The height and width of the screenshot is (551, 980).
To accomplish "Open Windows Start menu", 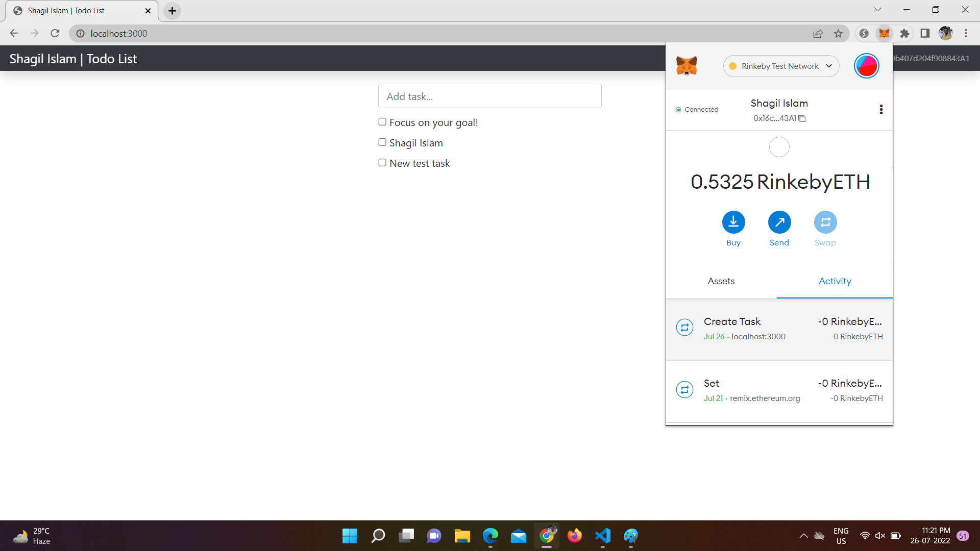I will [x=350, y=536].
